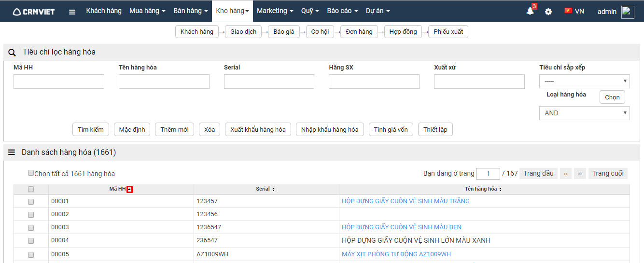Click the admin avatar image
The width and height of the screenshot is (644, 263).
pyautogui.click(x=628, y=12)
